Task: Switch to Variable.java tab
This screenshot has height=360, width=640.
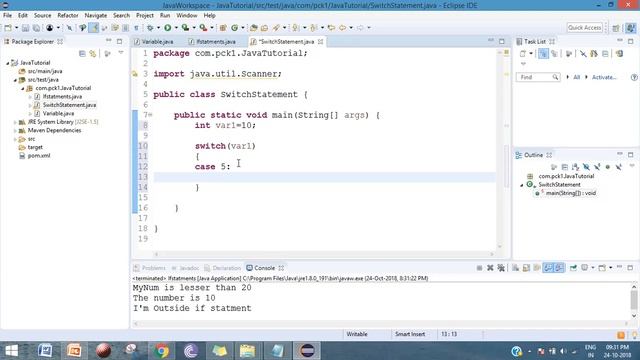Action: [154, 42]
